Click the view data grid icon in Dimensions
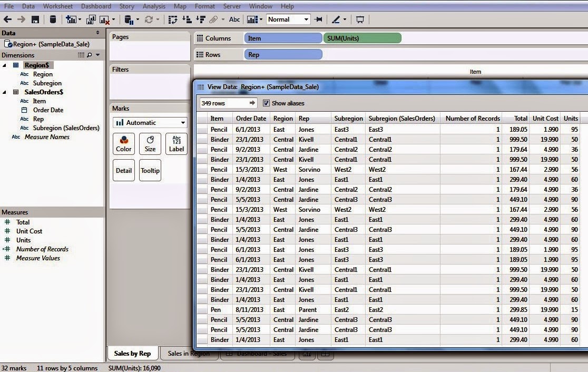This screenshot has width=588, height=372. click(x=81, y=55)
